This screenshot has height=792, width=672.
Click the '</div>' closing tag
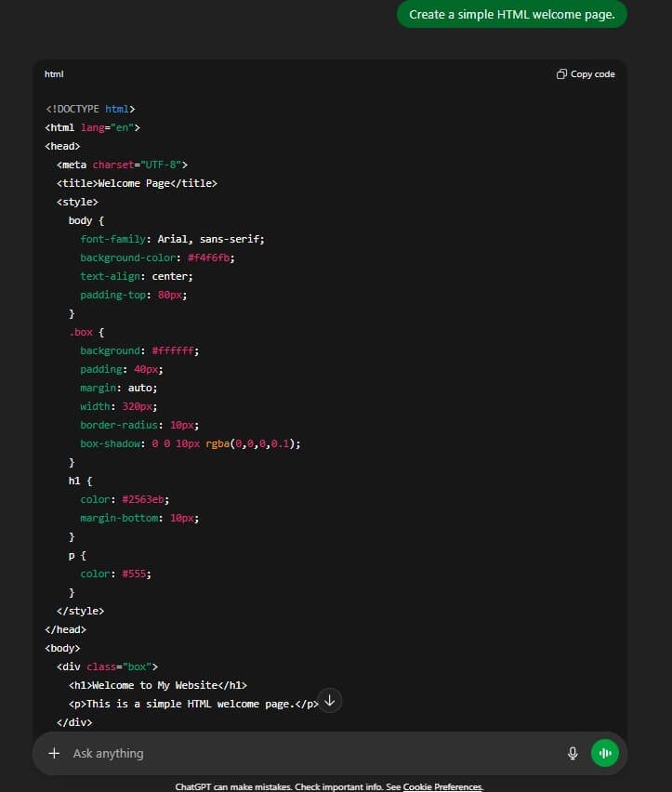pos(74,723)
